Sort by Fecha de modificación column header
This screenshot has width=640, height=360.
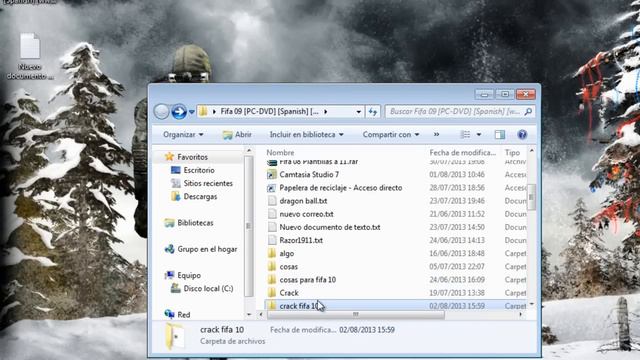coord(462,153)
